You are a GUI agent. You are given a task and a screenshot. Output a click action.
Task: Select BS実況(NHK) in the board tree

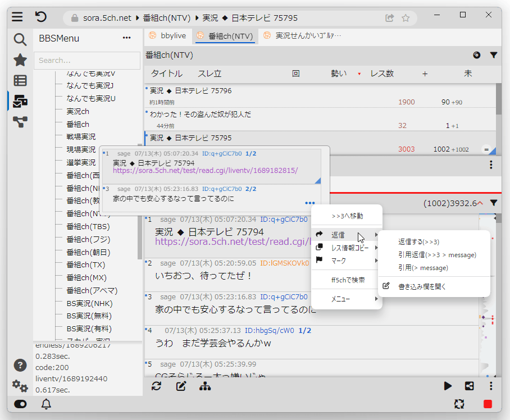click(89, 304)
